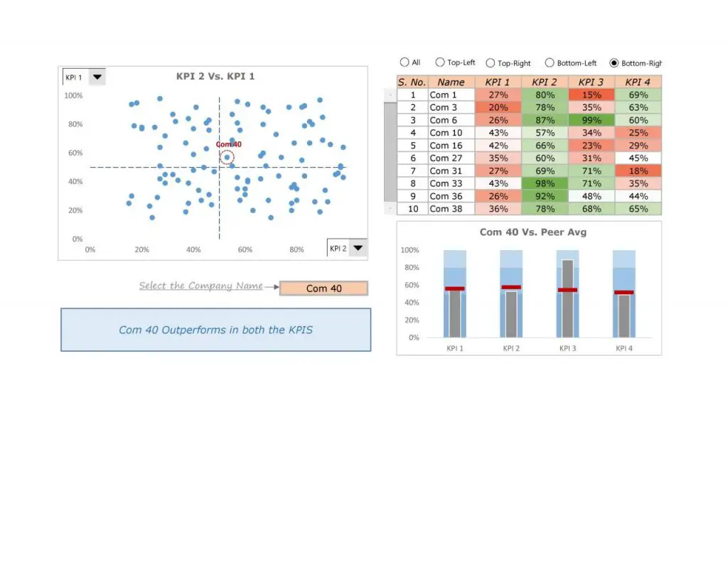Image resolution: width=728 pixels, height=562 pixels.
Task: Click the green 98% KPI 2 cell
Action: coord(544,183)
